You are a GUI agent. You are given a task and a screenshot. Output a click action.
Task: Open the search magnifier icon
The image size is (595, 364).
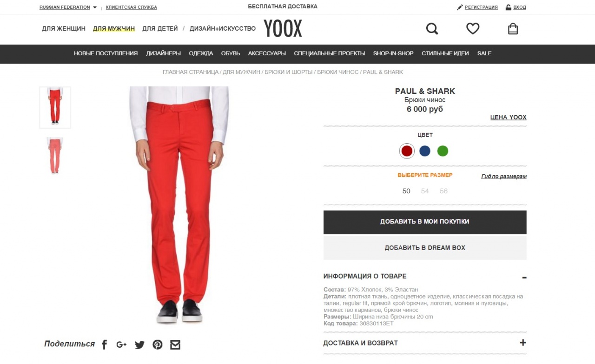click(x=432, y=29)
